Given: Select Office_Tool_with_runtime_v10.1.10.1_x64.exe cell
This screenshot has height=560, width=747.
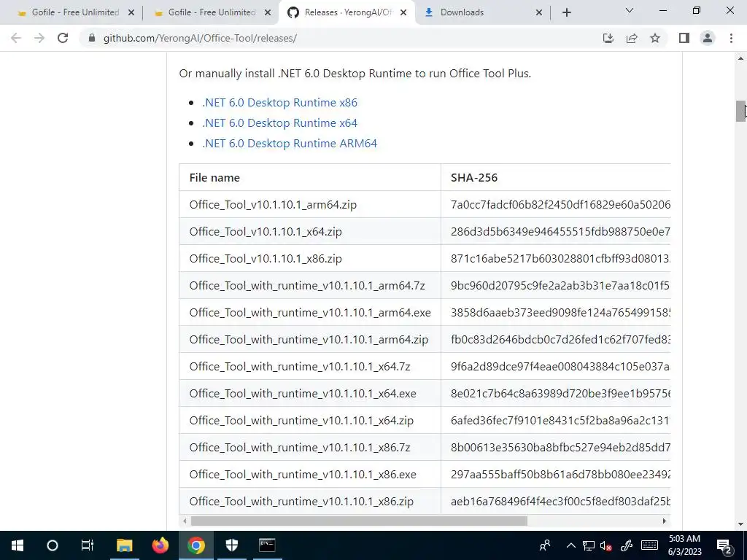Looking at the screenshot, I should coord(310,393).
